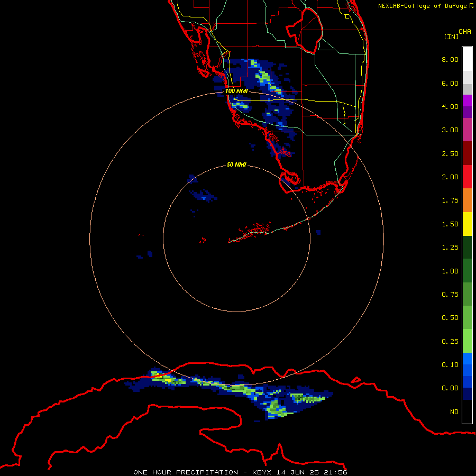
Task: Pick the darkest green swatch beside 1.25
Action: [467, 247]
